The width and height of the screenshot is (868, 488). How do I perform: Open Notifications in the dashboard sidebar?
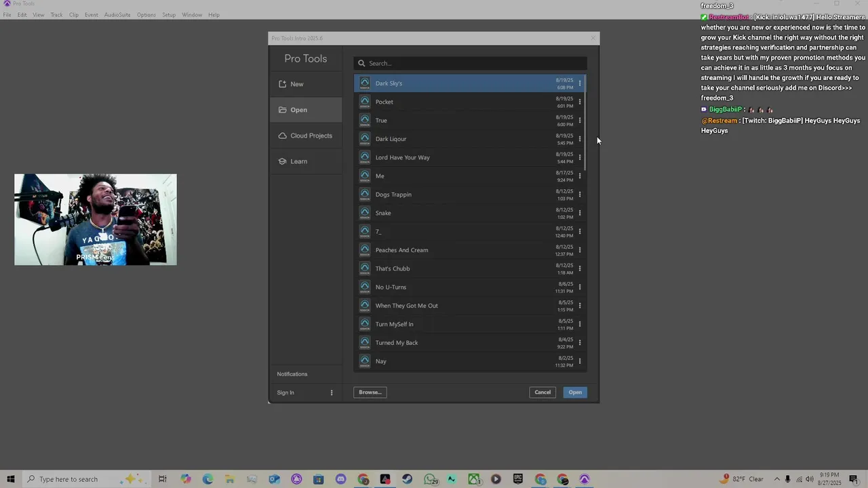coord(292,374)
